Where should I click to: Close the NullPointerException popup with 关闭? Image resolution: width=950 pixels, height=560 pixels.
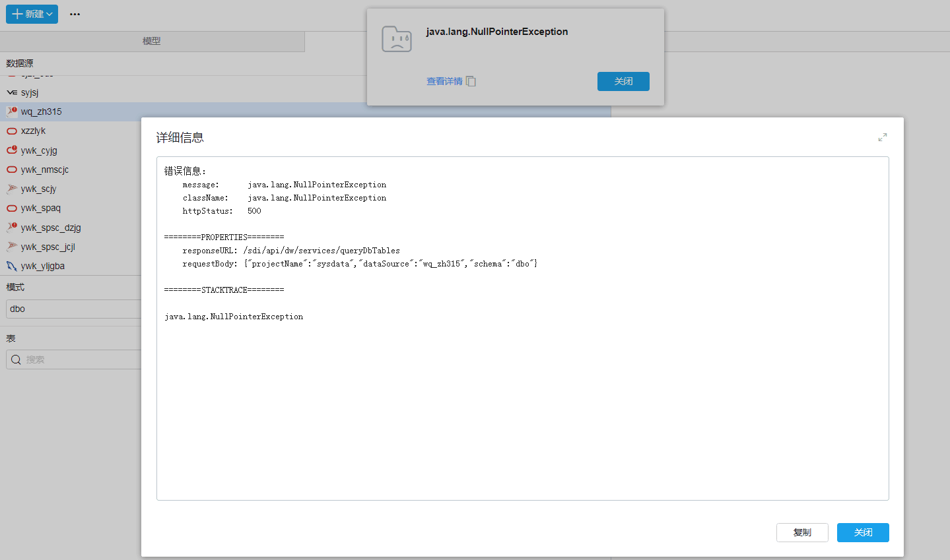click(x=623, y=81)
